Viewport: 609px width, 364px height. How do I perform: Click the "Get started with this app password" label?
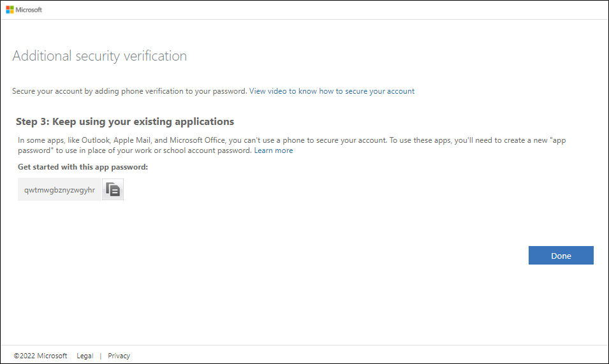tap(83, 167)
